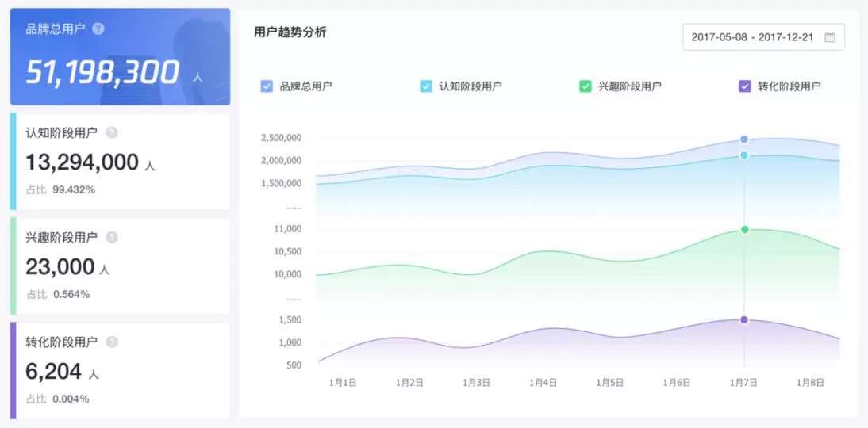The width and height of the screenshot is (868, 428).
Task: Click the 品牌总用户 data point on 1月7日
Action: pos(744,139)
